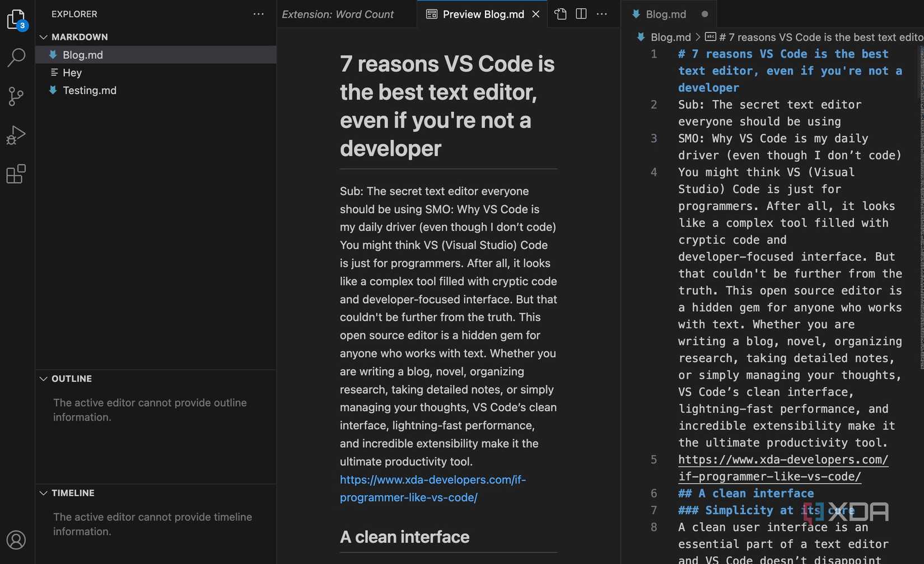
Task: Open the Accounts icon at the bottom
Action: click(x=16, y=540)
